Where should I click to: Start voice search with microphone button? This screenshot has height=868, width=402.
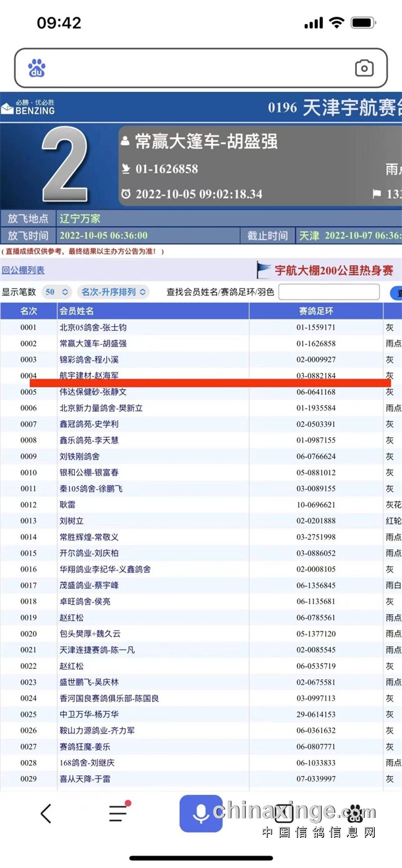[200, 814]
